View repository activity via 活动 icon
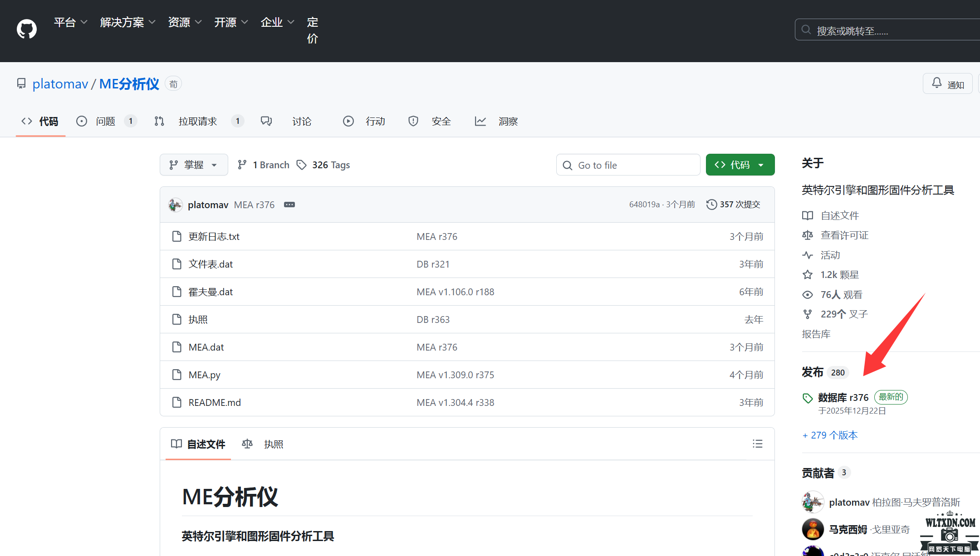980x556 pixels. pos(808,255)
